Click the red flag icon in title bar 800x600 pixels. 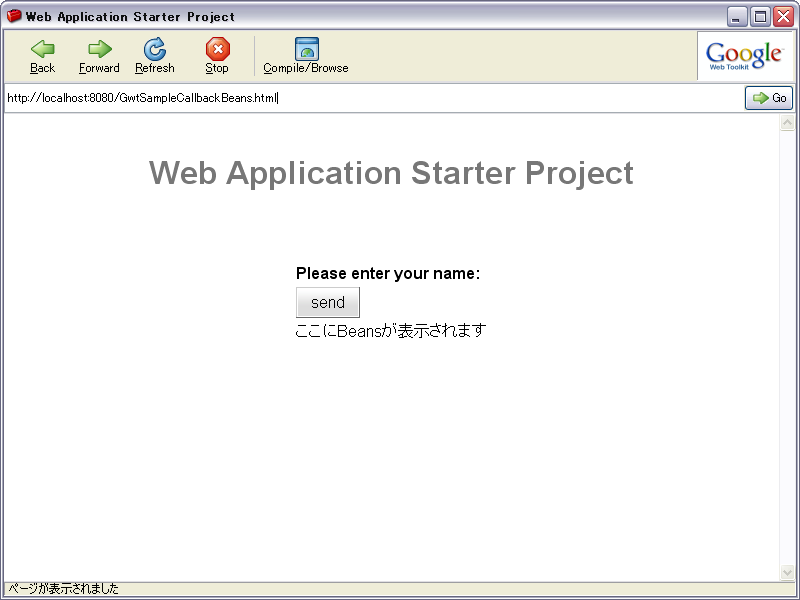(x=14, y=15)
